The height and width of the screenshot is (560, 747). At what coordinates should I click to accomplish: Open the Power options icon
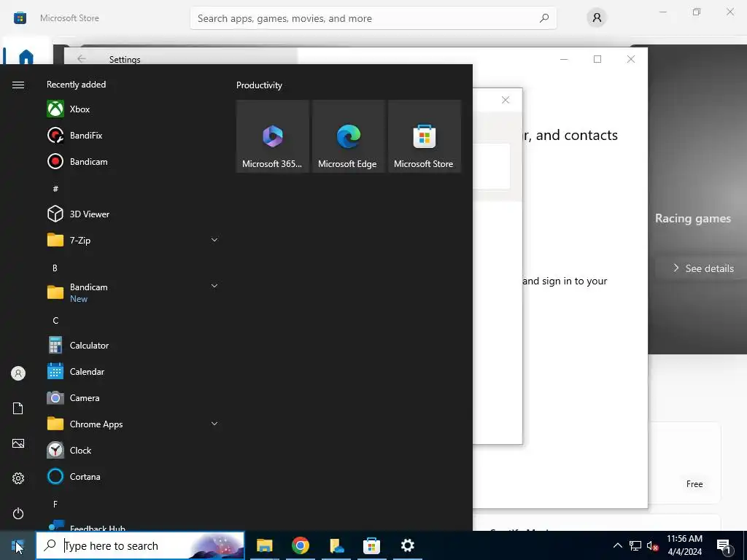[x=18, y=513]
